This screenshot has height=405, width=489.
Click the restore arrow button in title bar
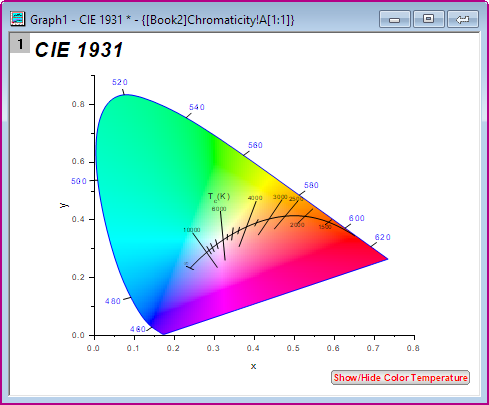pos(463,19)
